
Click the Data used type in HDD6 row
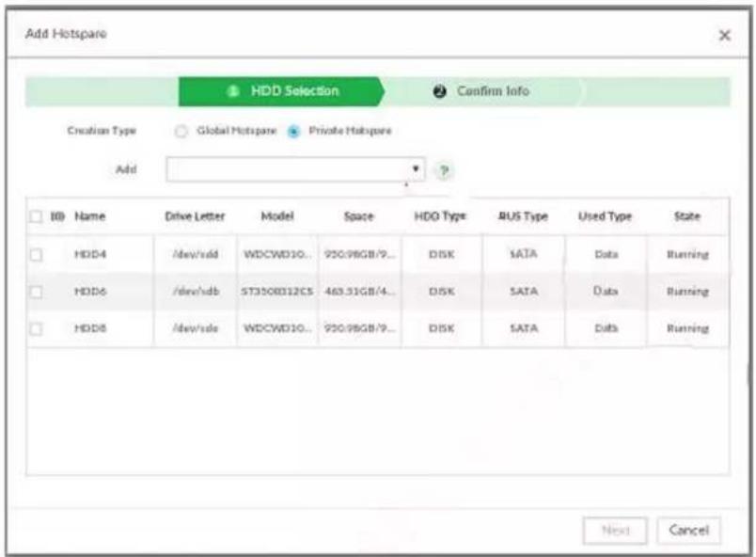pyautogui.click(x=606, y=292)
